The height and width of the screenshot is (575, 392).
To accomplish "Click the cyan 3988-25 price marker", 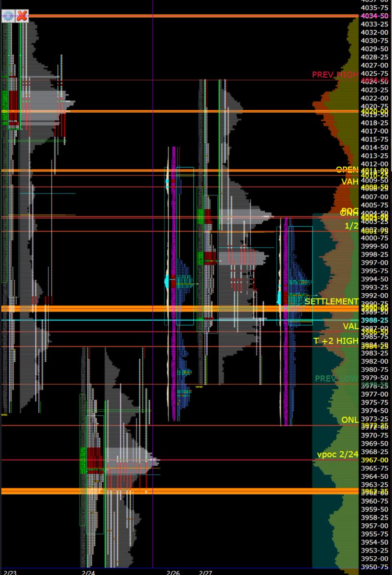I will (375, 320).
